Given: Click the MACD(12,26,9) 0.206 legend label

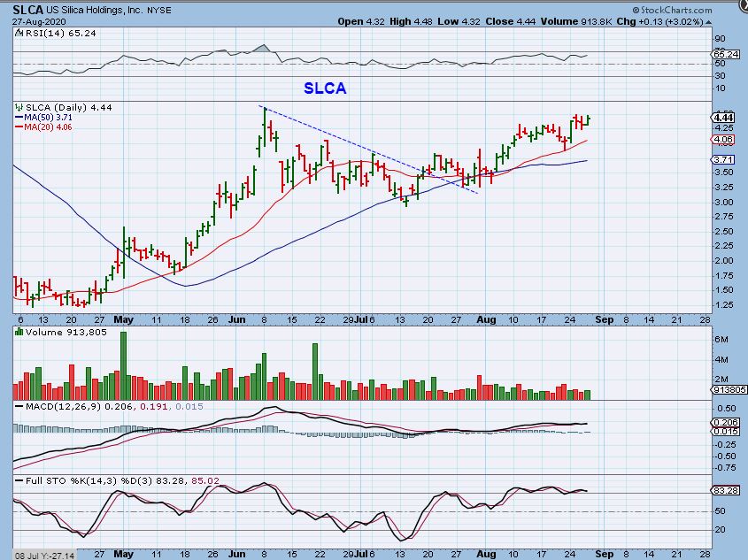Looking at the screenshot, I should coord(80,407).
